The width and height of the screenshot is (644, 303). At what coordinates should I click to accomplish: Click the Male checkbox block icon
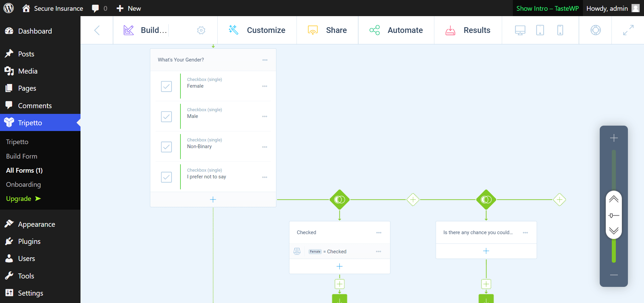tap(166, 117)
